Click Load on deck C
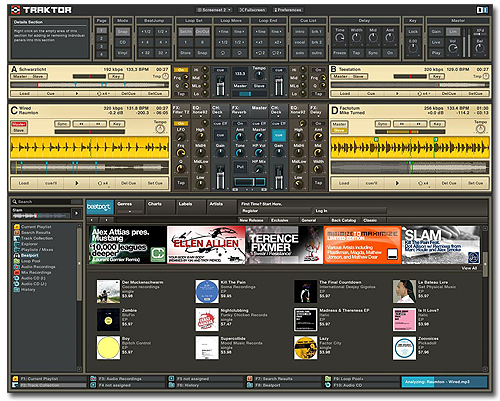 (24, 183)
